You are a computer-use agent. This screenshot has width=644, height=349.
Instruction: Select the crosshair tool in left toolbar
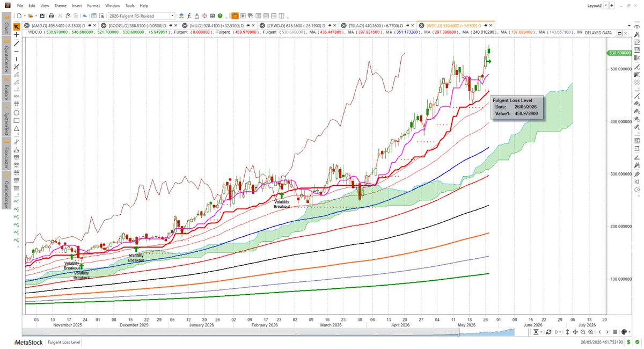[x=17, y=34]
